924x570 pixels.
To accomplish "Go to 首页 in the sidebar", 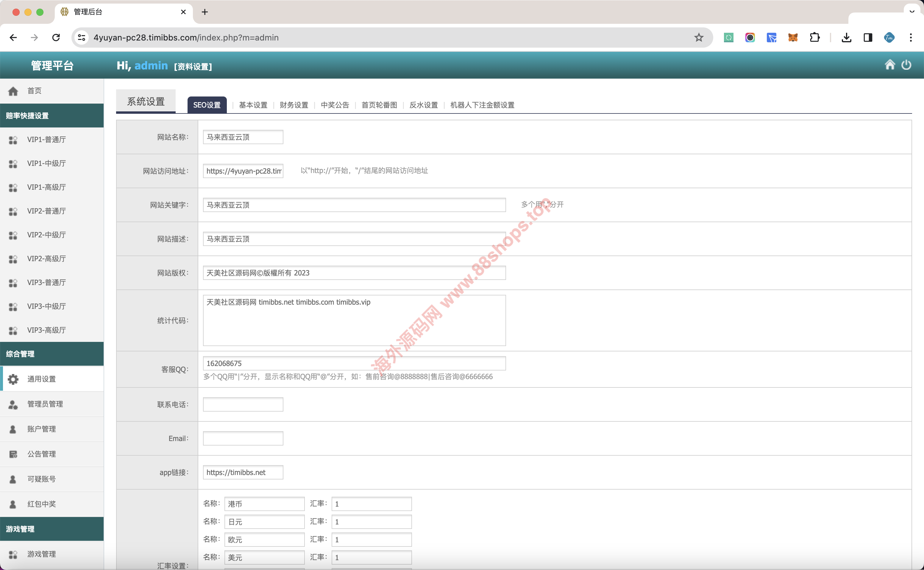I will (x=34, y=91).
